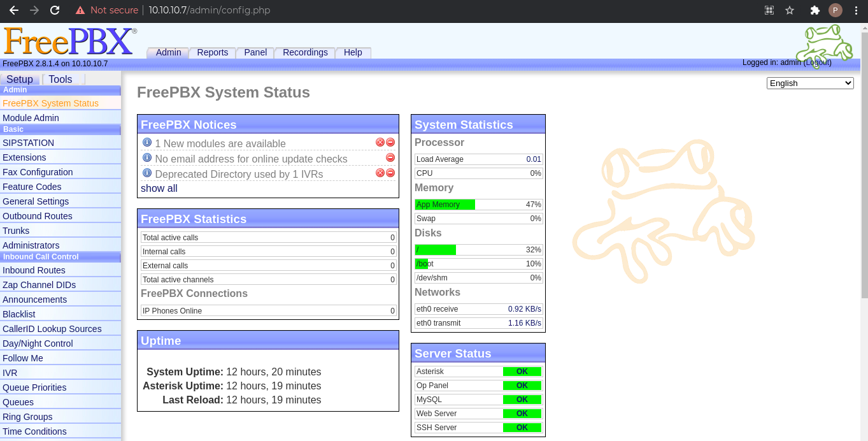Open Module Admin in sidebar

click(x=60, y=118)
